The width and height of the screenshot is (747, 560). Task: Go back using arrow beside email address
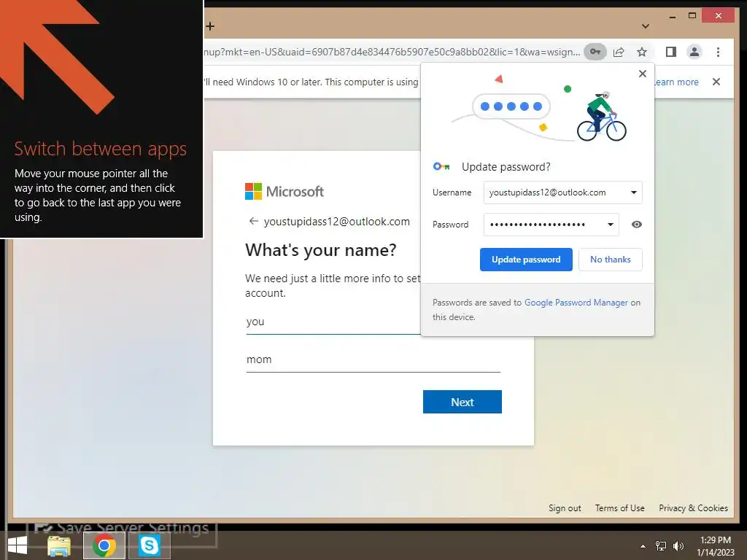point(253,221)
